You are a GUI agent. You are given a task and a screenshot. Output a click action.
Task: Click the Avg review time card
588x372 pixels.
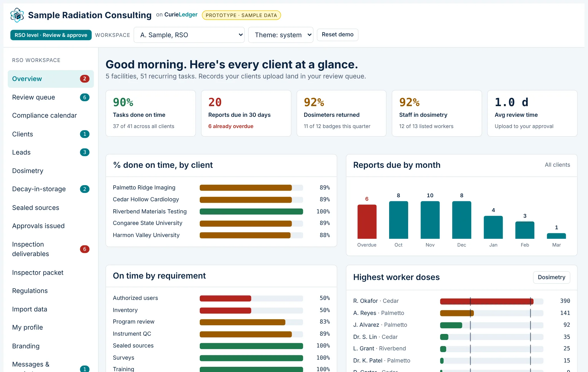coord(532,113)
